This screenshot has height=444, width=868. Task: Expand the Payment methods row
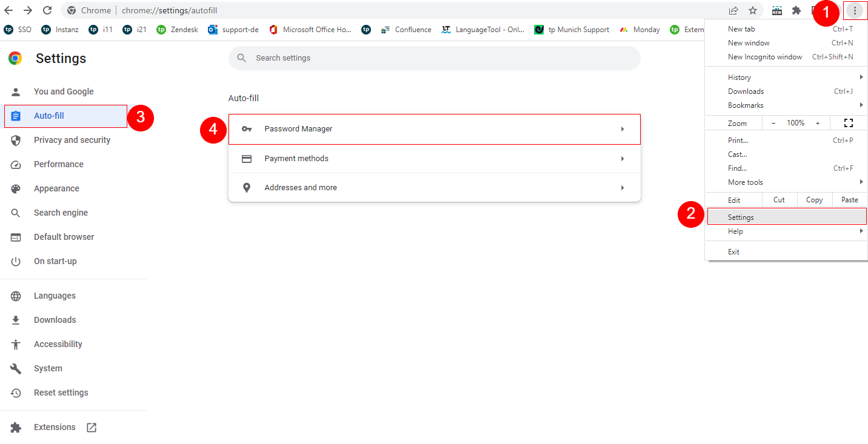tap(434, 159)
